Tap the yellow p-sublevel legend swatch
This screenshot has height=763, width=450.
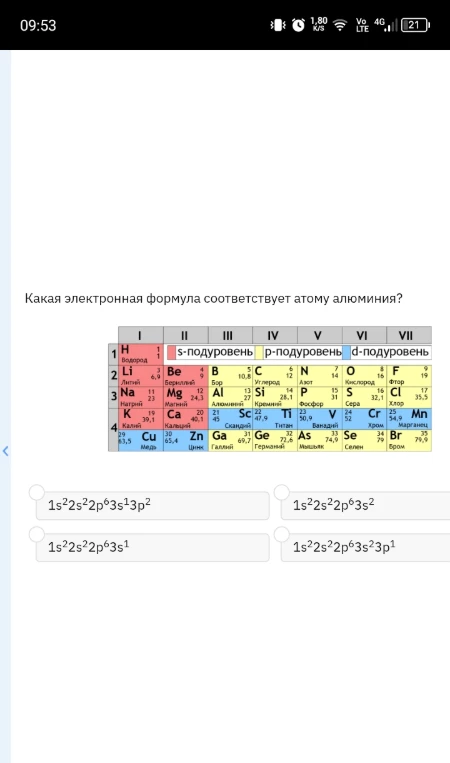[x=259, y=352]
